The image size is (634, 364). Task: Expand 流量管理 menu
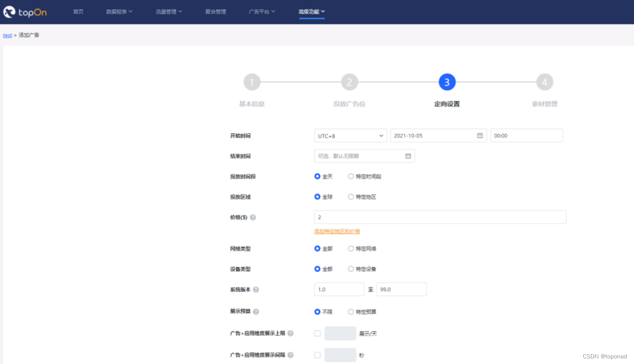pyautogui.click(x=169, y=12)
